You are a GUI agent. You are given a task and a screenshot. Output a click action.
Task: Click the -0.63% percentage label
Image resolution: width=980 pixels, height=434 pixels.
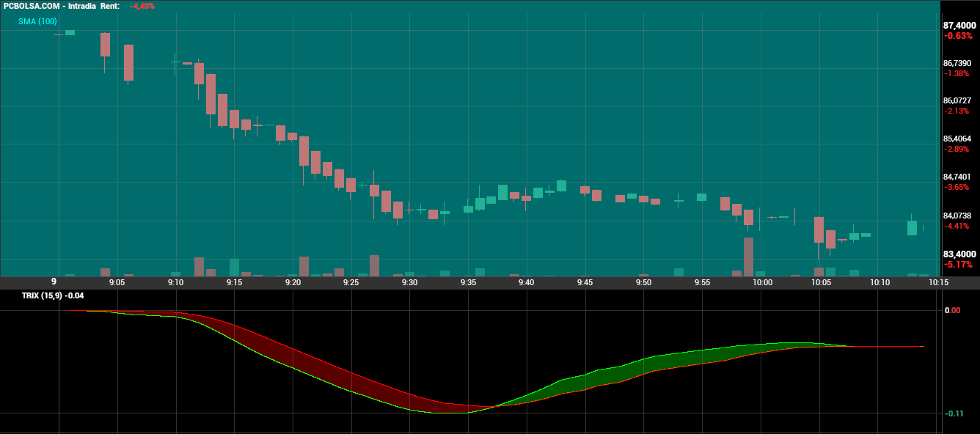(x=958, y=35)
